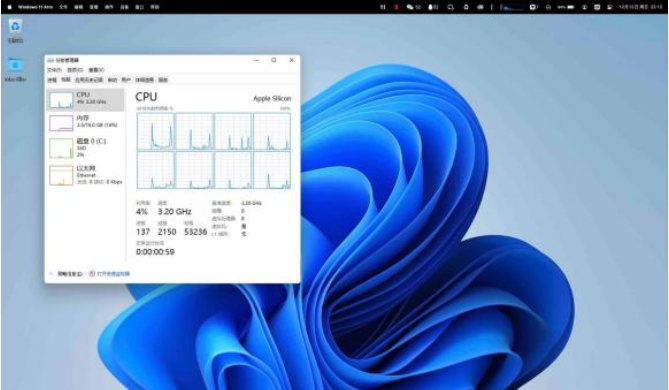Open the Apple menu in the menu bar
669x390 pixels.
9,7
